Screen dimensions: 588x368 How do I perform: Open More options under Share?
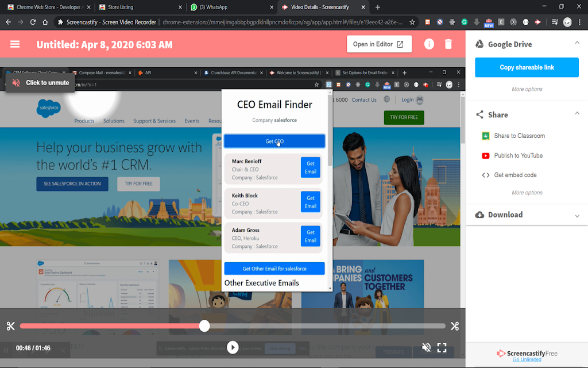tap(527, 193)
